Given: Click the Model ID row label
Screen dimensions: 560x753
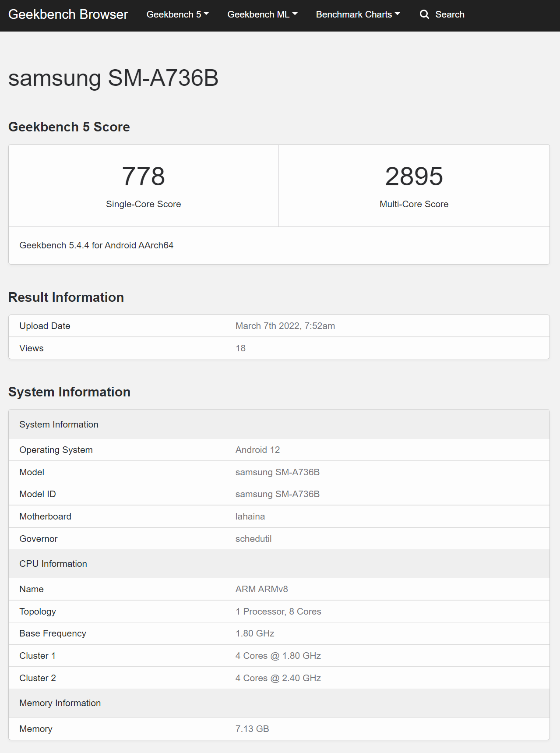Looking at the screenshot, I should pyautogui.click(x=38, y=494).
